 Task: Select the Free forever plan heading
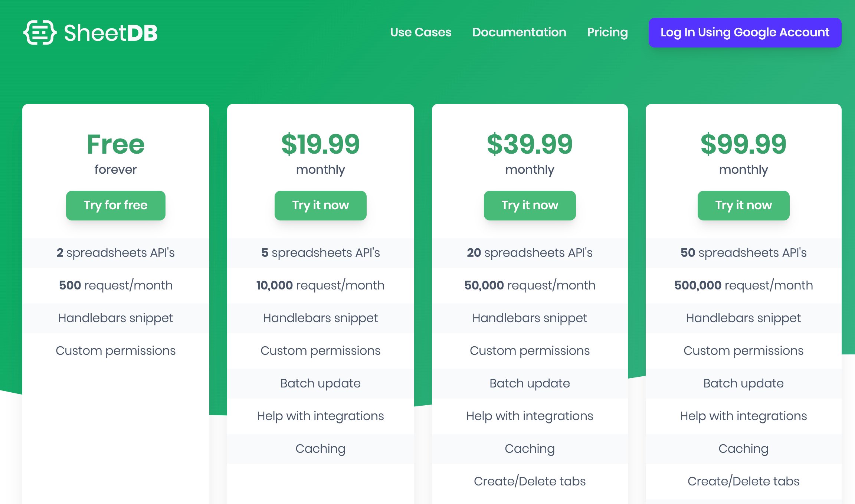(115, 144)
